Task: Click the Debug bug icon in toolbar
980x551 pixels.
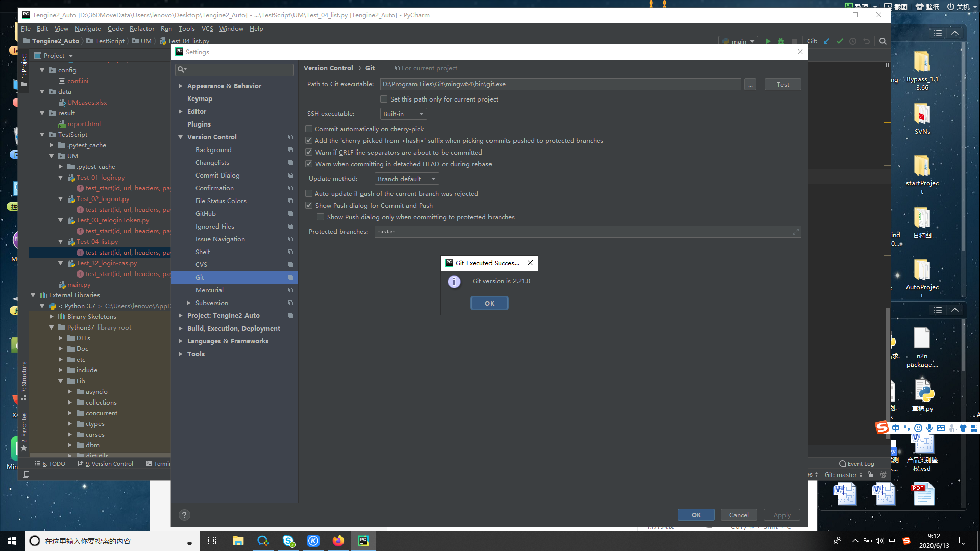Action: coord(781,41)
